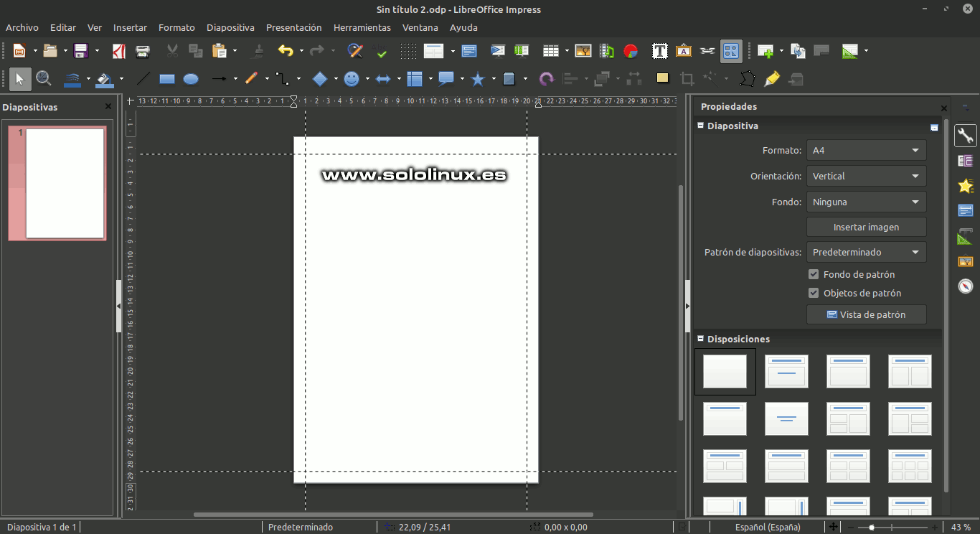Open the Formato dropdown showing A4

(866, 150)
